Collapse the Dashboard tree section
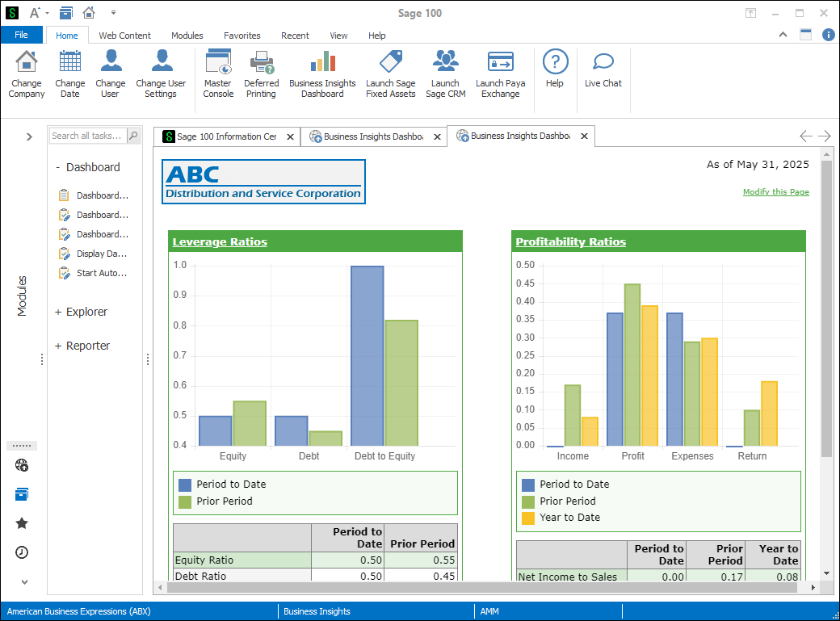Image resolution: width=840 pixels, height=621 pixels. (x=58, y=167)
